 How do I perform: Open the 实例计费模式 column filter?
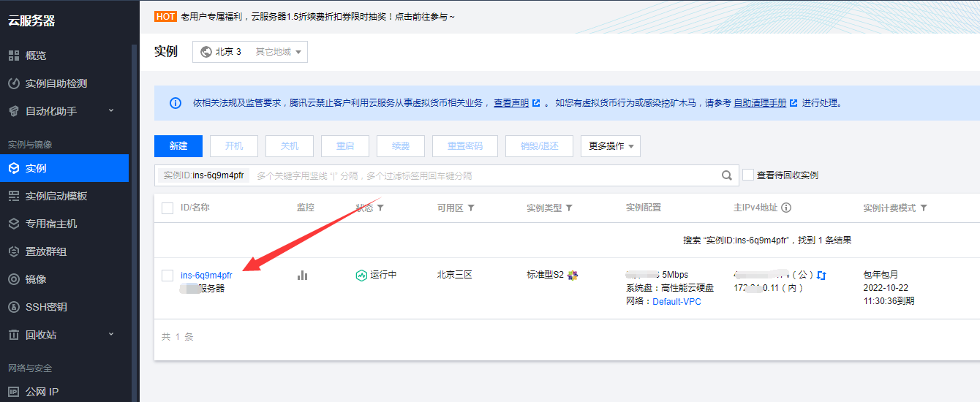click(924, 208)
